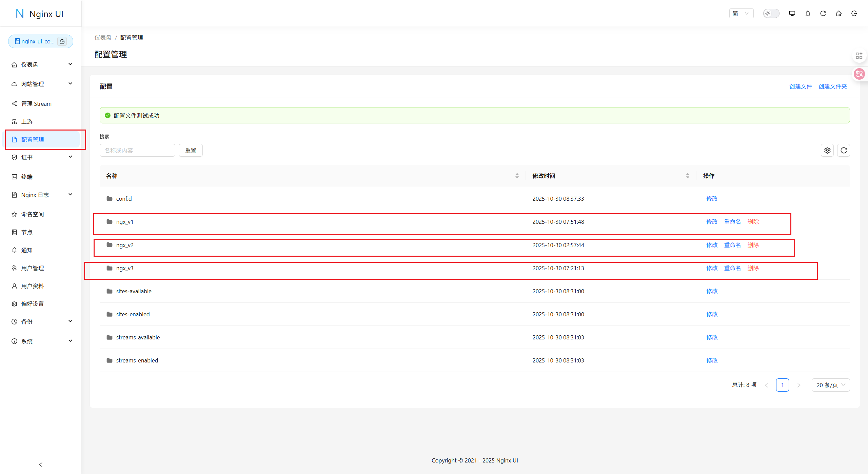The height and width of the screenshot is (474, 868).
Task: Sort table by modified time column
Action: tap(687, 176)
